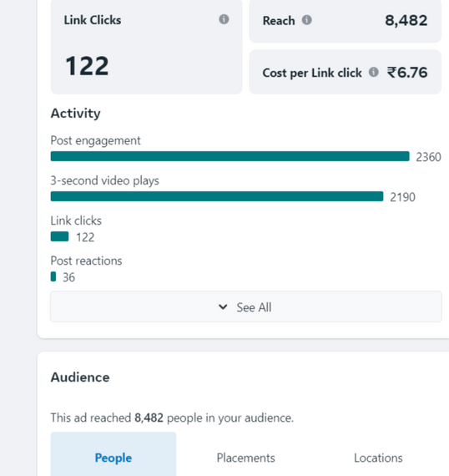This screenshot has height=476, width=449.
Task: Click the Post reactions bar
Action: pos(53,276)
